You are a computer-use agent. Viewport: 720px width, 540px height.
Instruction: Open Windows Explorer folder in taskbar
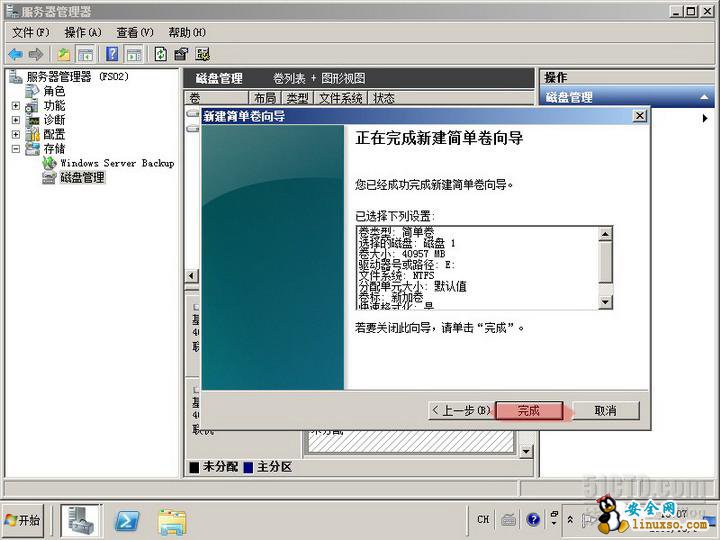pos(172,520)
